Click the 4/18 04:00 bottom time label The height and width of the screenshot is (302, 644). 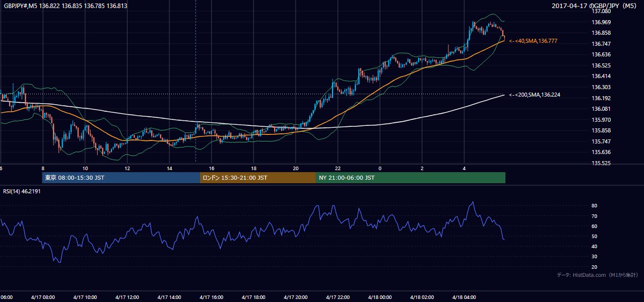coord(465,297)
